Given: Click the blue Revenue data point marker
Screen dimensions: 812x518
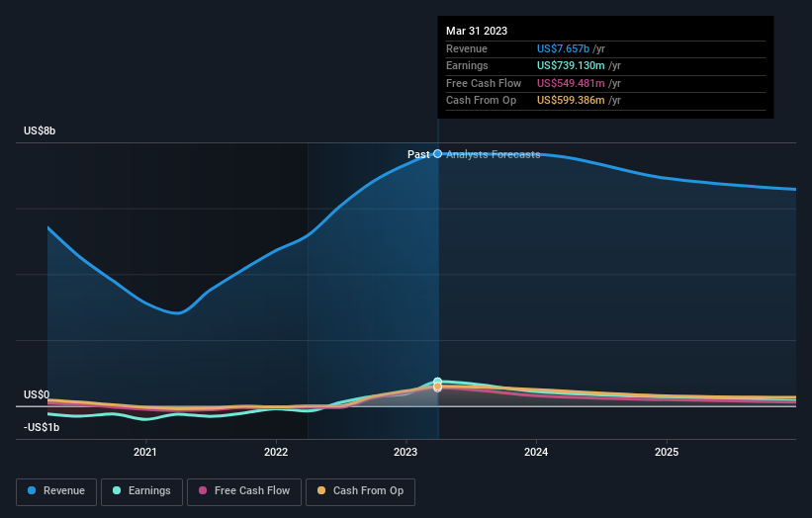Looking at the screenshot, I should pos(437,153).
